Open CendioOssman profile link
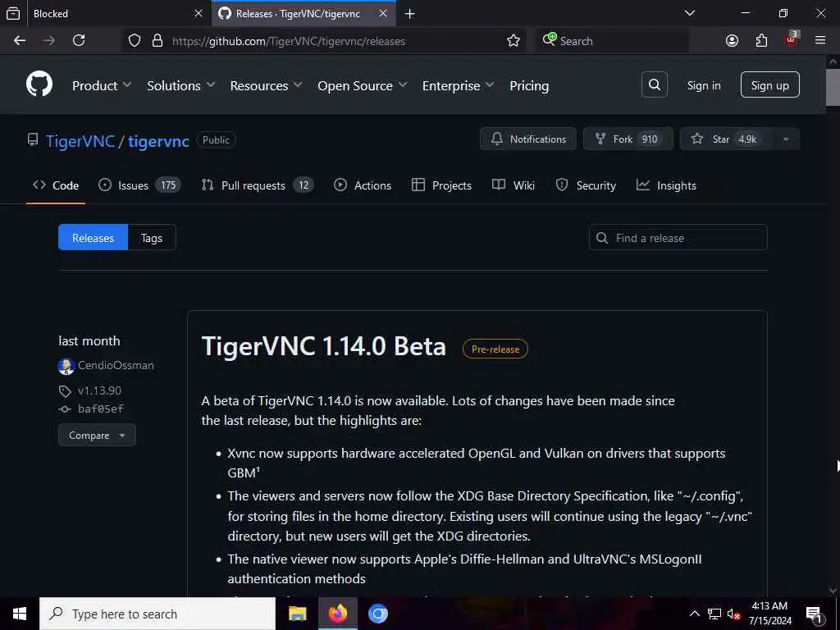840x630 pixels. click(116, 365)
